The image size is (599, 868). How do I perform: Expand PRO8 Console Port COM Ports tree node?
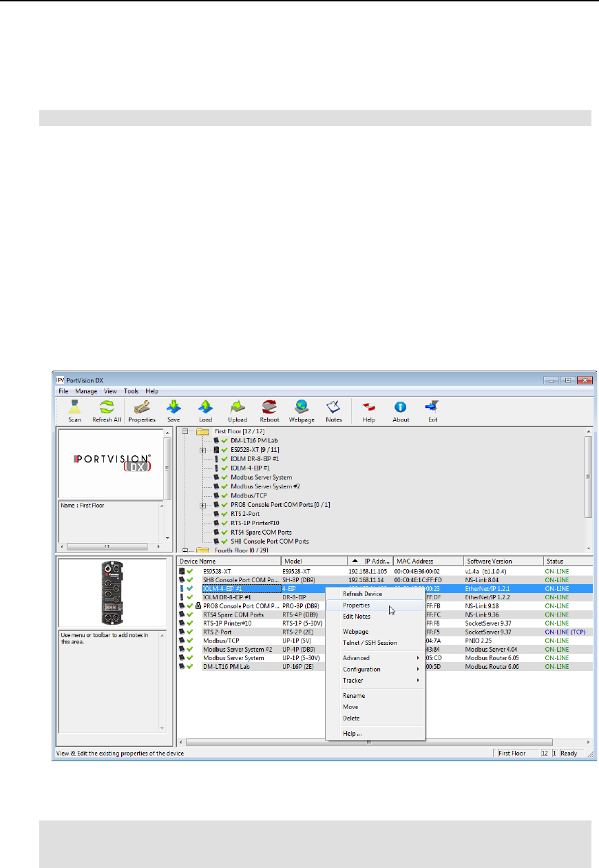(203, 505)
